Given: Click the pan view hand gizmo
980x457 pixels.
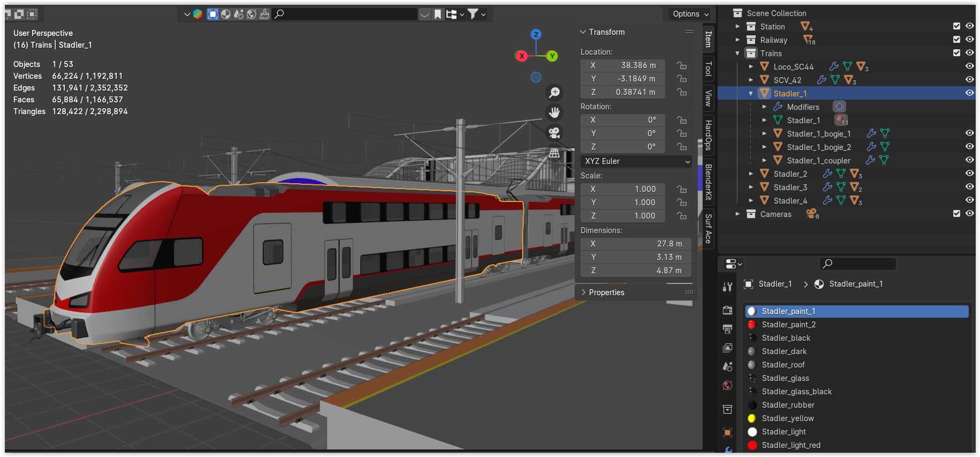Looking at the screenshot, I should pyautogui.click(x=554, y=113).
